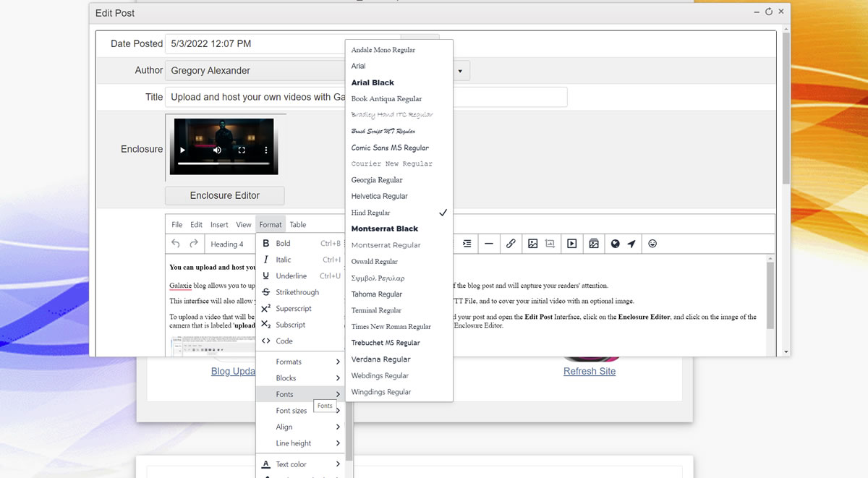The width and height of the screenshot is (868, 478).
Task: Click the image edit icon beside insert image
Action: pos(550,244)
